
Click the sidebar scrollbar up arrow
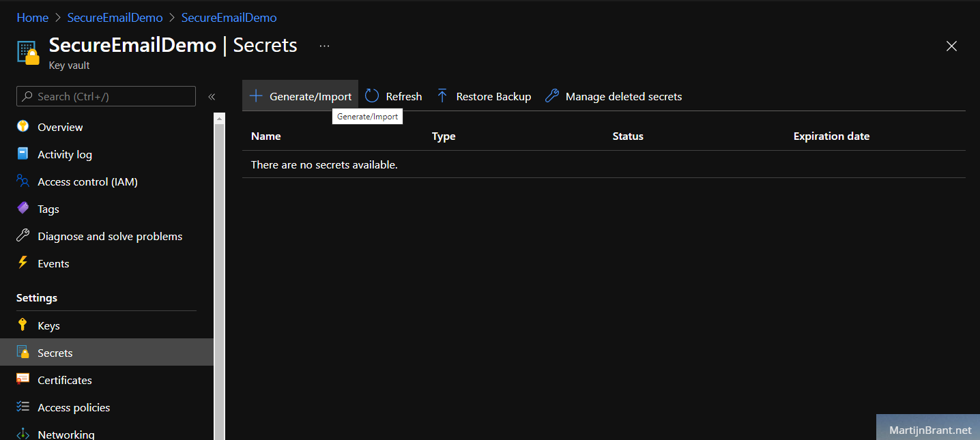(219, 119)
